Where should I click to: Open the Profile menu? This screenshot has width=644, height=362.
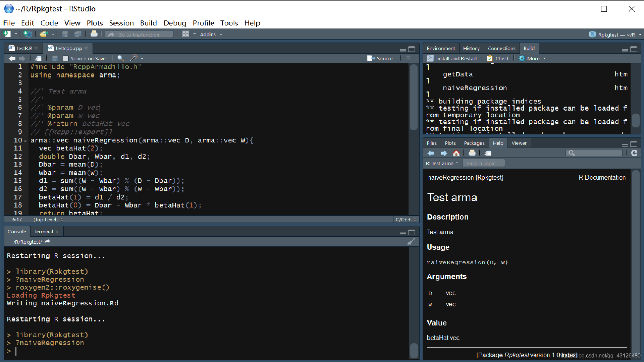click(x=203, y=23)
